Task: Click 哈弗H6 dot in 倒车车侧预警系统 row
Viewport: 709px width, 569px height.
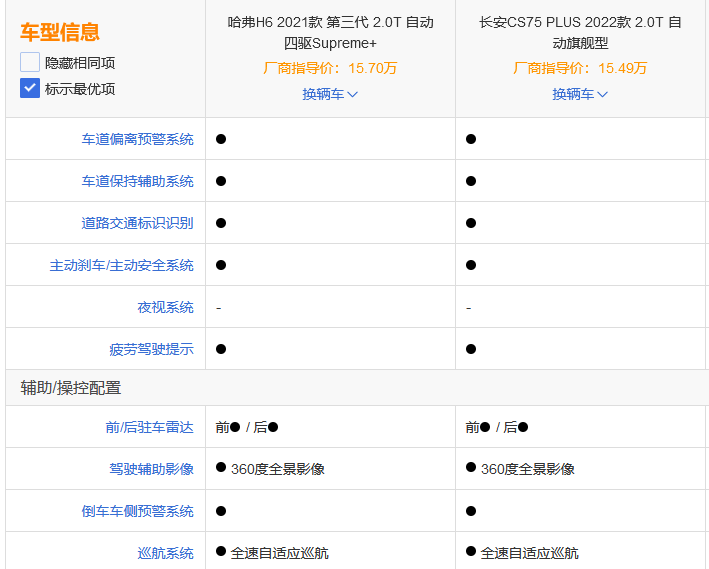Action: (x=221, y=511)
